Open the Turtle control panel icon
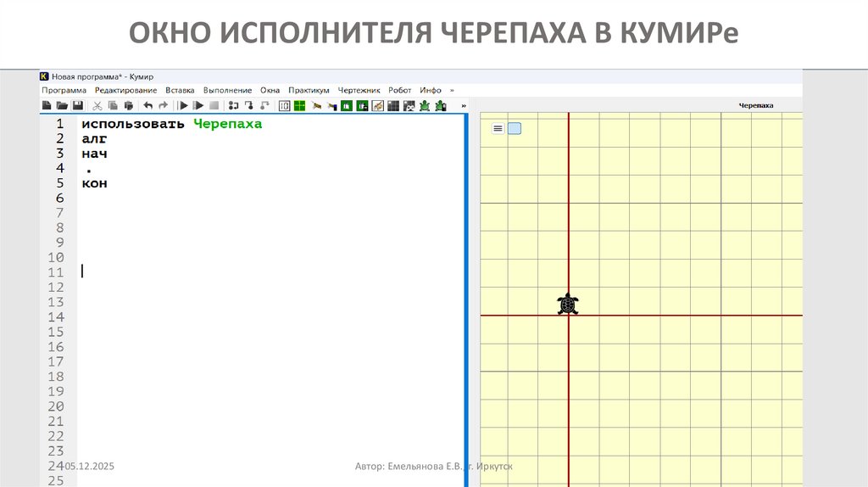Viewport: 868px width, 487px height. point(440,105)
